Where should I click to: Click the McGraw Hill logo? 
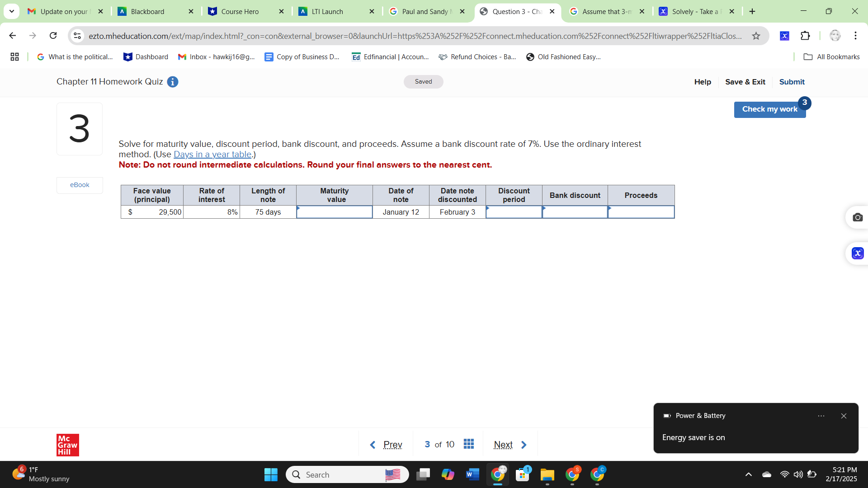pyautogui.click(x=67, y=445)
